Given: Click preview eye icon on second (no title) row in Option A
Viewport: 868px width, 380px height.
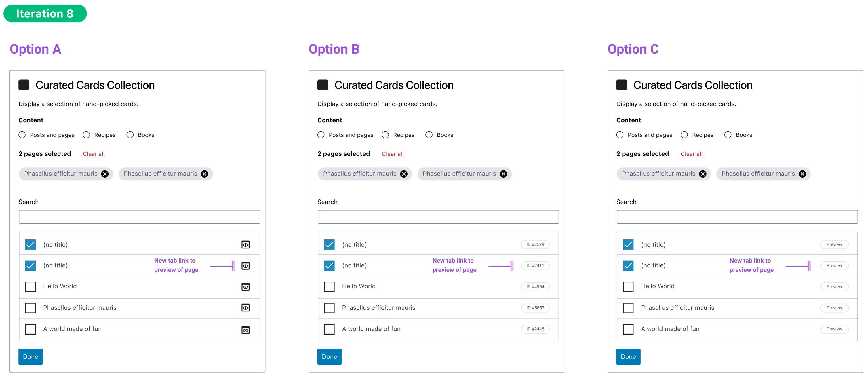Looking at the screenshot, I should [246, 265].
